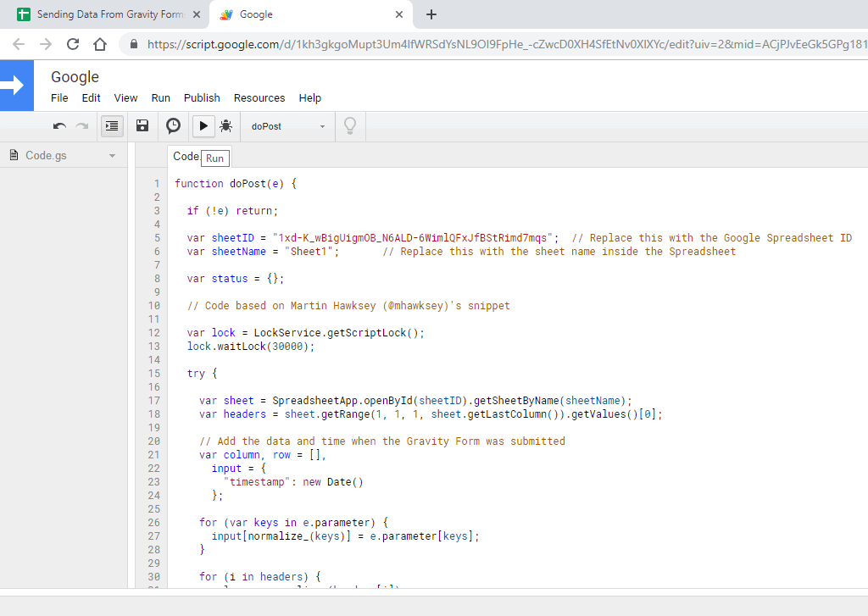868x616 pixels.
Task: Click the Gravity Form submitted comment line
Action: click(382, 441)
